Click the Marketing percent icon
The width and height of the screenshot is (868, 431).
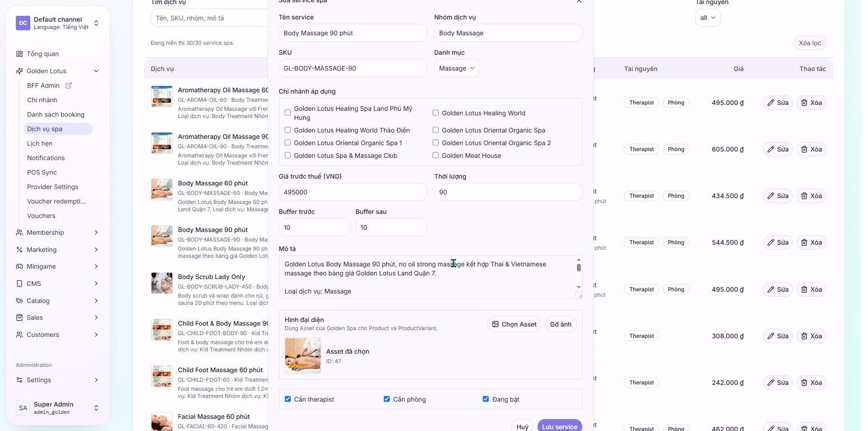pyautogui.click(x=19, y=250)
